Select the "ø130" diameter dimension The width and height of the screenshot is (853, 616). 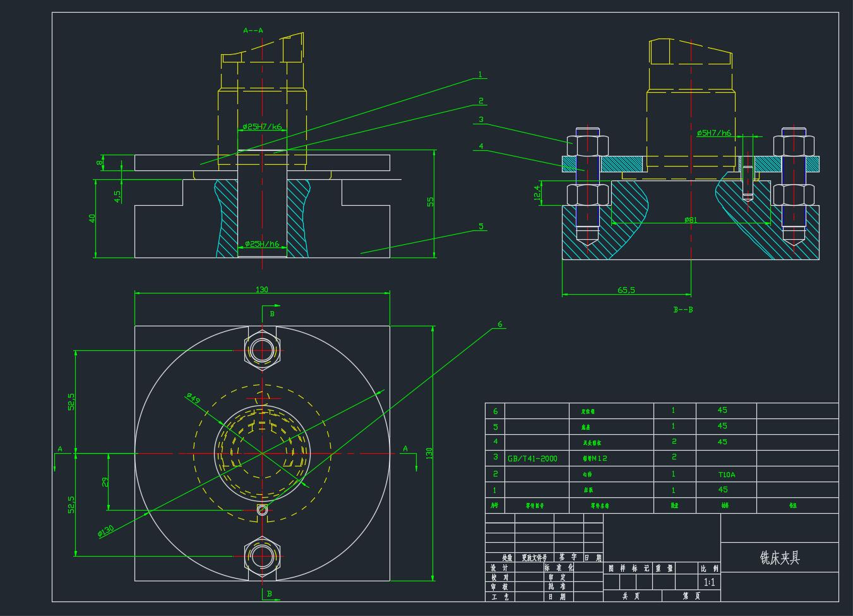click(x=105, y=531)
